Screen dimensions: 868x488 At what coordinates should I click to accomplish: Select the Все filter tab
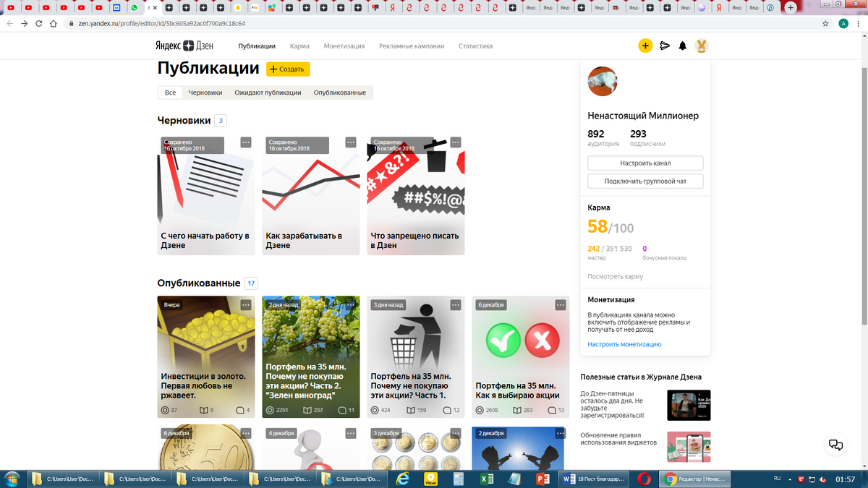tap(170, 93)
